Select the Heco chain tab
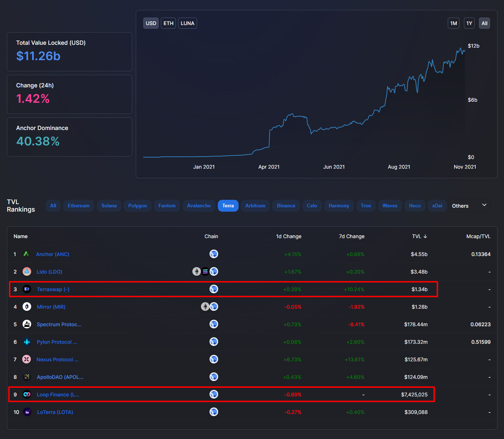Screen dimensions: 504x439 coord(415,206)
